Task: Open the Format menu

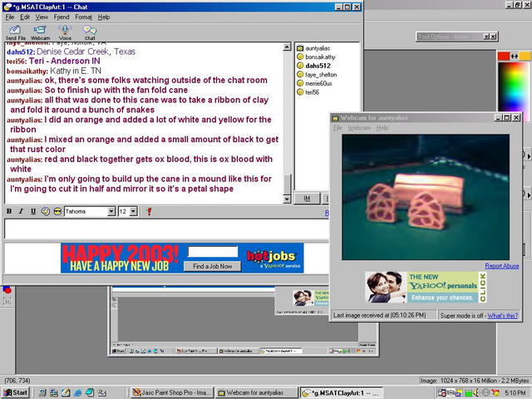Action: click(83, 17)
